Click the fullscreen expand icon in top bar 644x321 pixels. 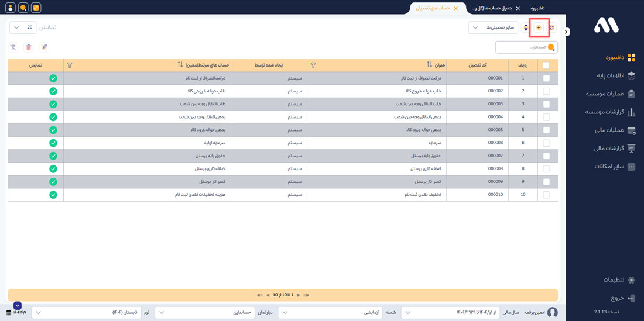point(36,8)
